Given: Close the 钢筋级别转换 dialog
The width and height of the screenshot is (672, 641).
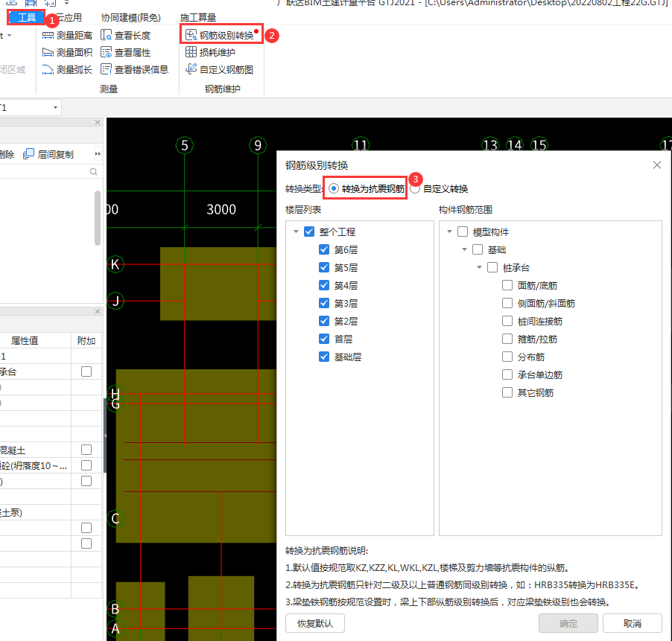Looking at the screenshot, I should (x=656, y=165).
